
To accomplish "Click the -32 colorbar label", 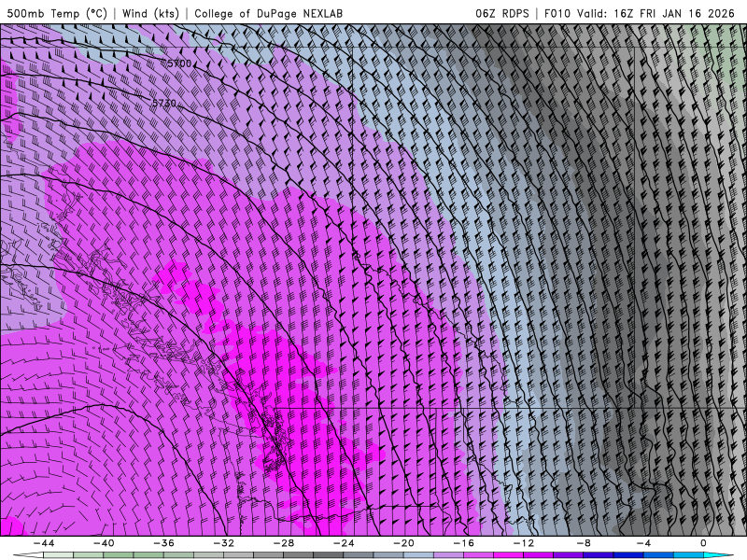I will (224, 543).
